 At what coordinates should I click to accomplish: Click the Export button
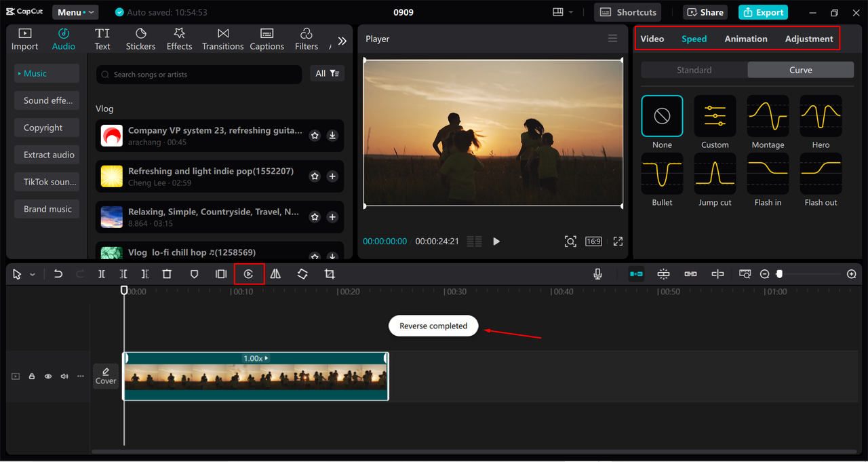tap(762, 12)
